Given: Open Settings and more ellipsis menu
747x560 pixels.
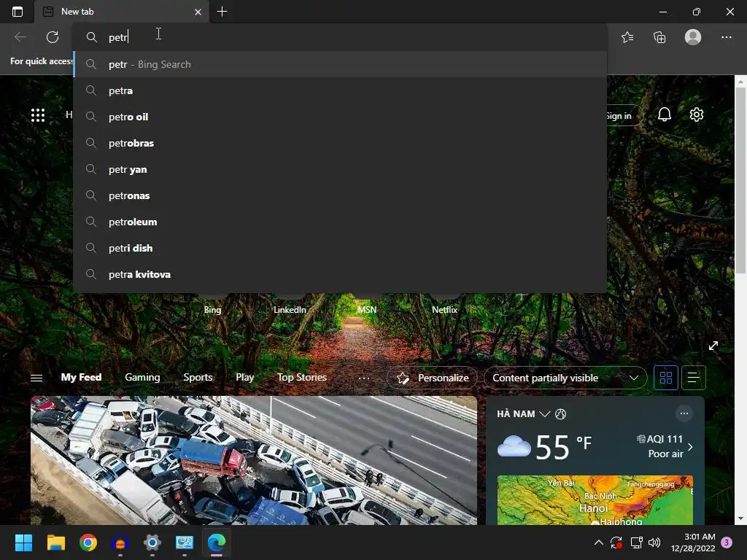Looking at the screenshot, I should coord(726,37).
